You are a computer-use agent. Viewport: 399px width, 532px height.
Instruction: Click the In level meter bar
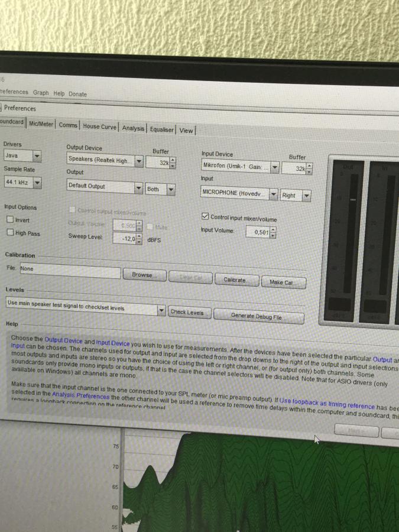387,235
